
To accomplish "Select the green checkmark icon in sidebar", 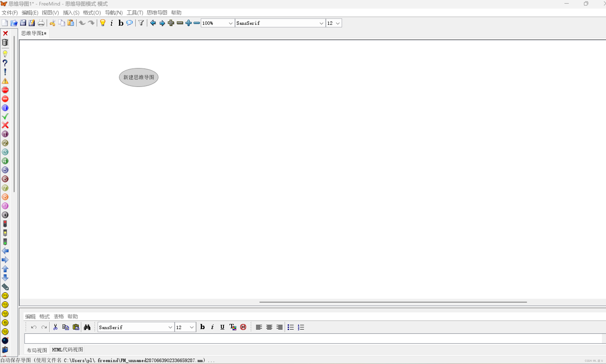I will tap(5, 117).
